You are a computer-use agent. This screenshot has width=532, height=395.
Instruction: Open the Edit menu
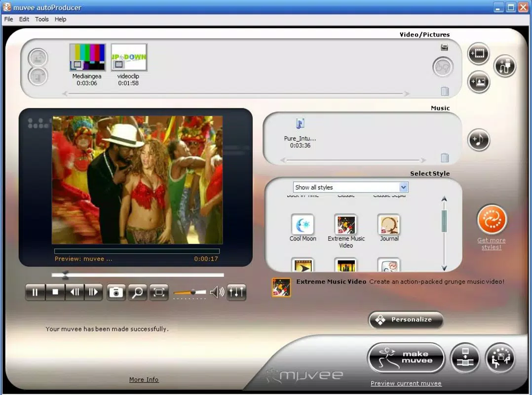pyautogui.click(x=24, y=19)
